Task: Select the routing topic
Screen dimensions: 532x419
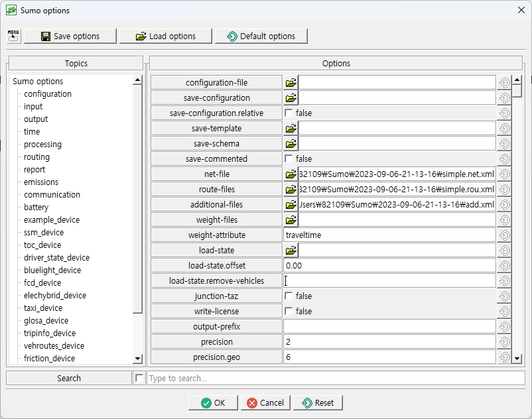Action: (36, 156)
